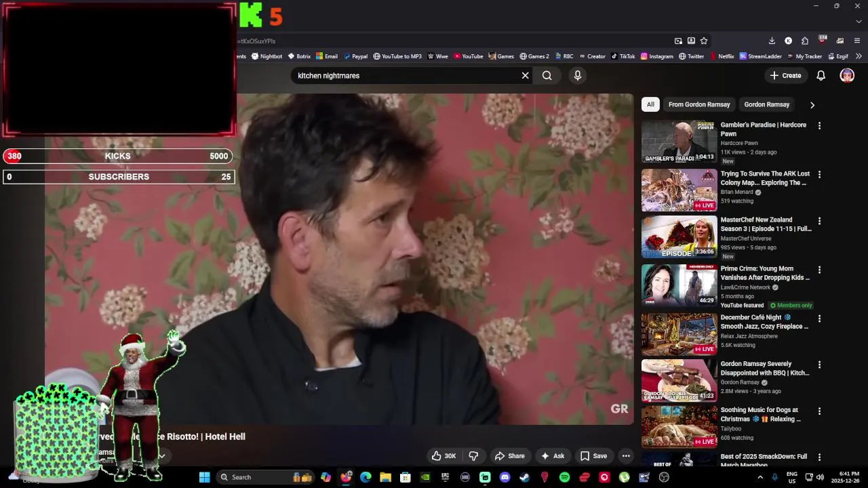
Task: Open options for Gordon Ramsay BBQ video
Action: (819, 365)
